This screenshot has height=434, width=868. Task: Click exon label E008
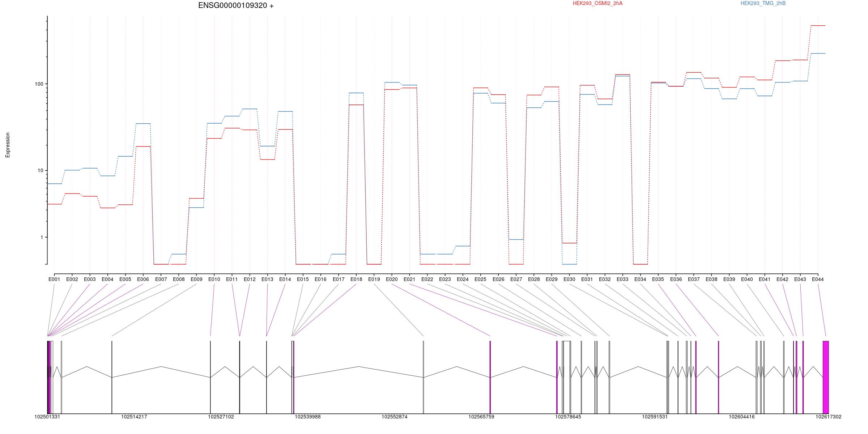click(x=179, y=279)
